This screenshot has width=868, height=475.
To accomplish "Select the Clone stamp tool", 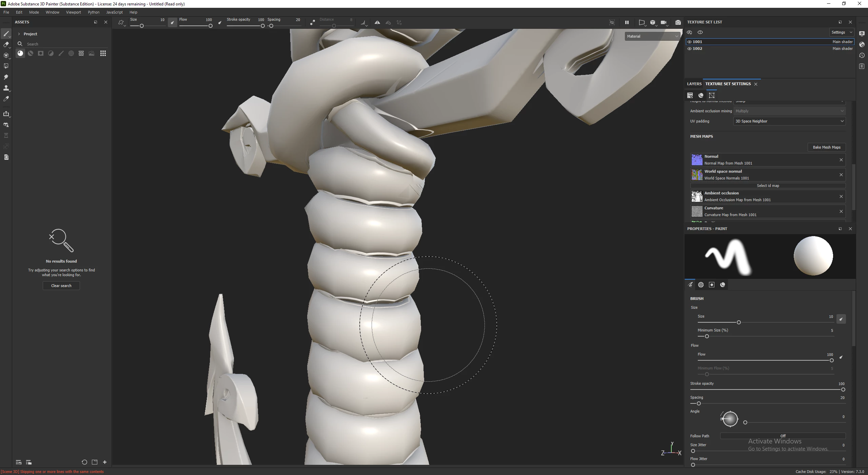I will click(6, 88).
